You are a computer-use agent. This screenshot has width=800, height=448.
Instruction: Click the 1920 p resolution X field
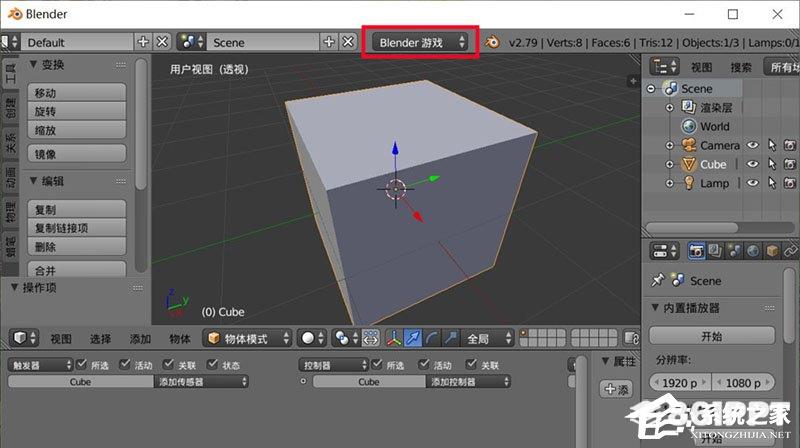(680, 382)
